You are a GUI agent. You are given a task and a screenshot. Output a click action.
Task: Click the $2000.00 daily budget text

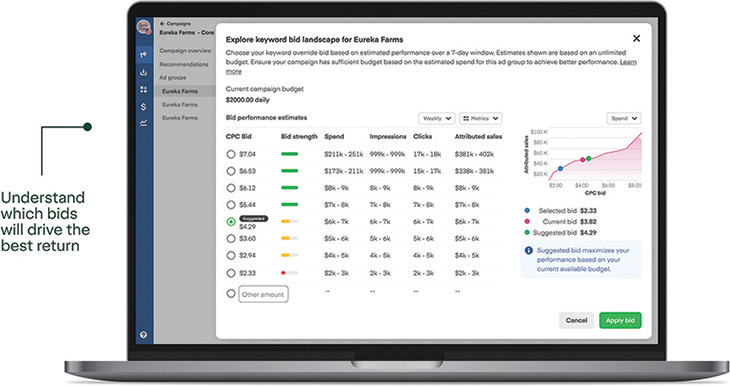coord(247,100)
